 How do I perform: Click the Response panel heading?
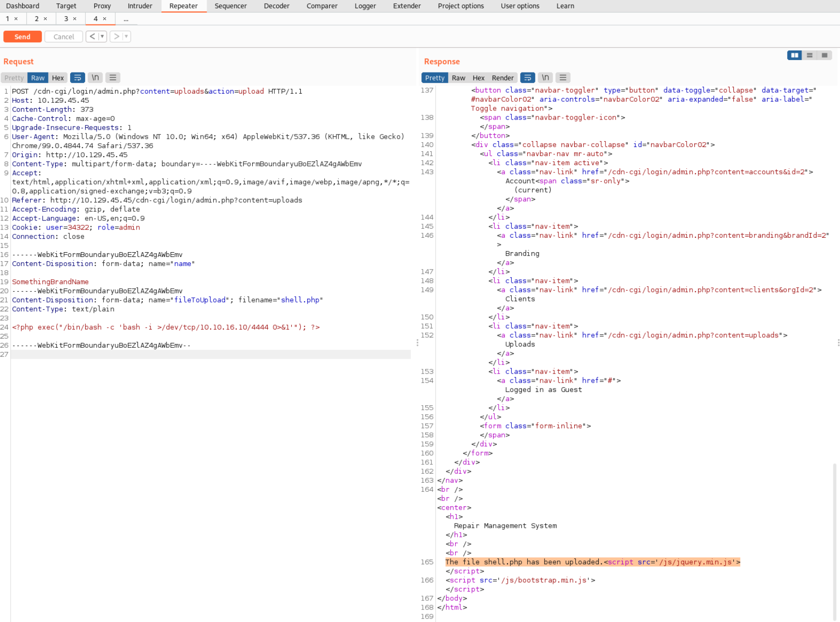click(x=442, y=61)
